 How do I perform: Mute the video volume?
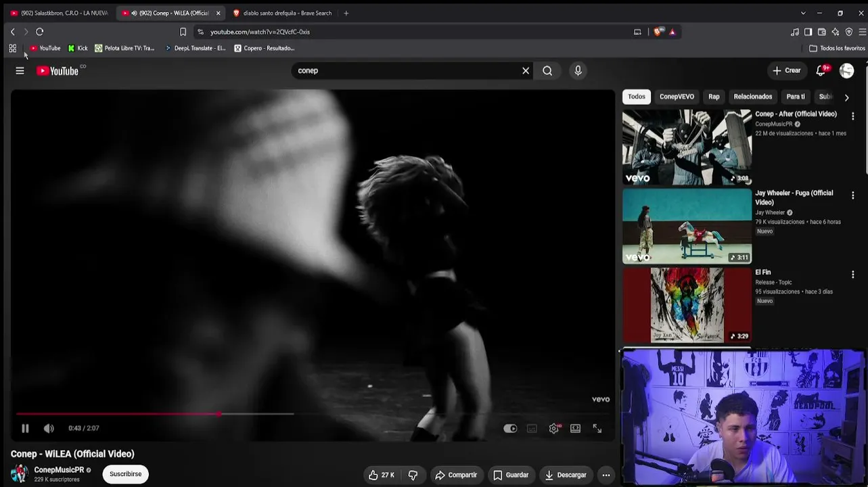(x=49, y=428)
